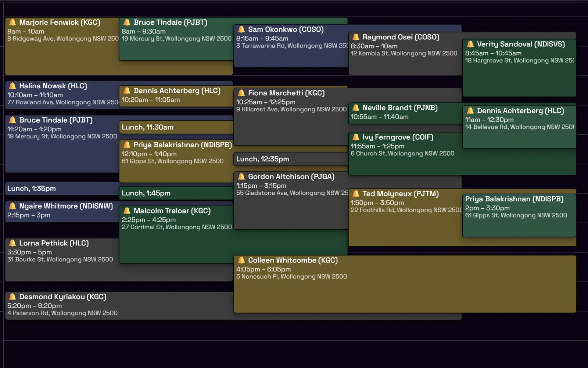Click the 2:15pm – 3pm time text
This screenshot has width=588, height=368.
pyautogui.click(x=29, y=215)
